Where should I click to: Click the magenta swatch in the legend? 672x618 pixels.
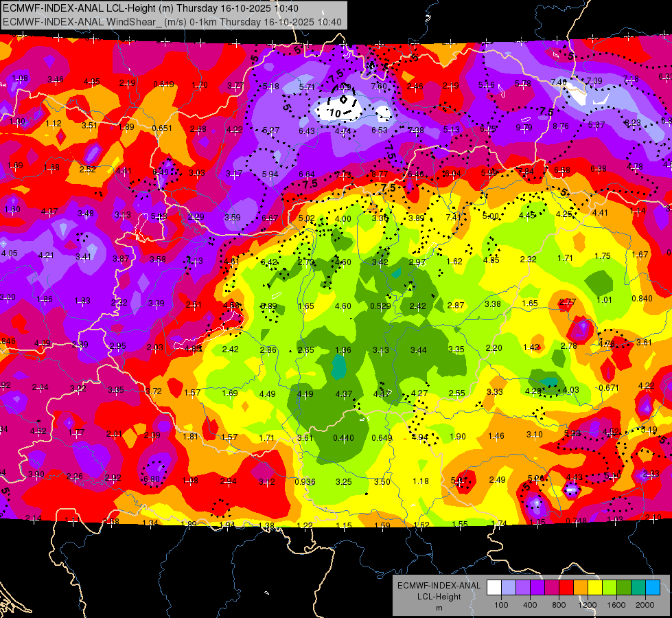click(552, 588)
